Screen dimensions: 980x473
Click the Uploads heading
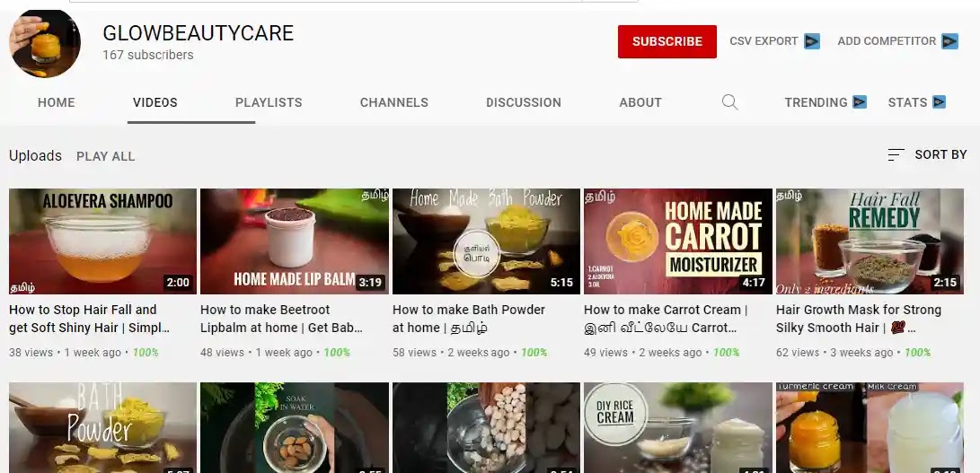35,155
